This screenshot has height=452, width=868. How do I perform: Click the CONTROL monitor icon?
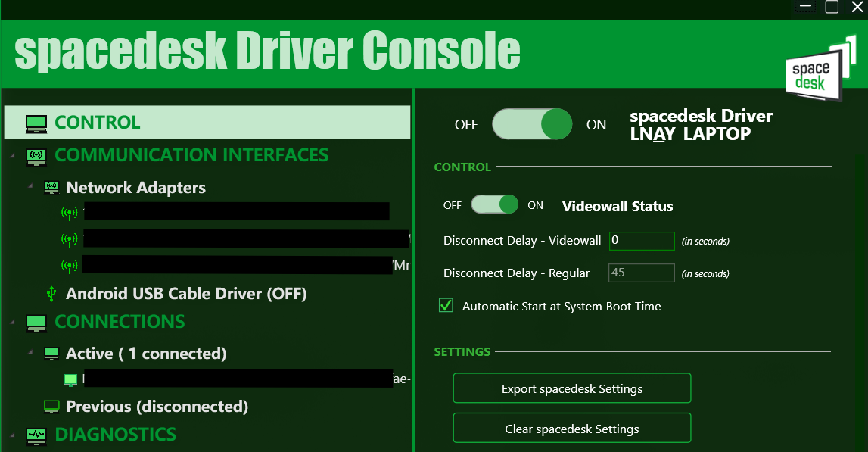pyautogui.click(x=36, y=123)
